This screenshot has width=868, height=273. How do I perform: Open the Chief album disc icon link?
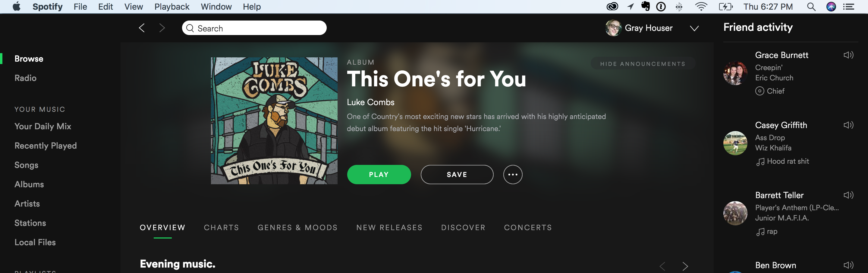[x=759, y=91]
